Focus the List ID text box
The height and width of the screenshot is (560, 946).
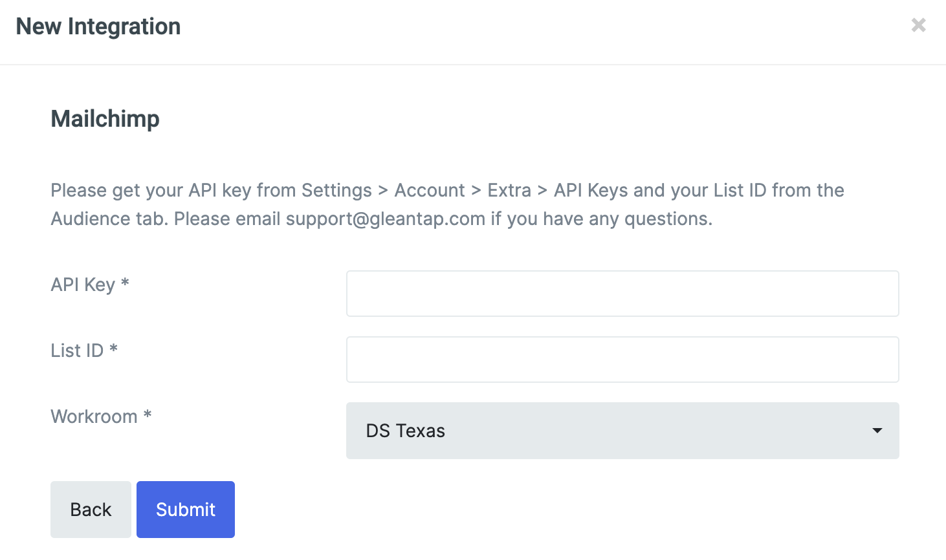click(622, 360)
